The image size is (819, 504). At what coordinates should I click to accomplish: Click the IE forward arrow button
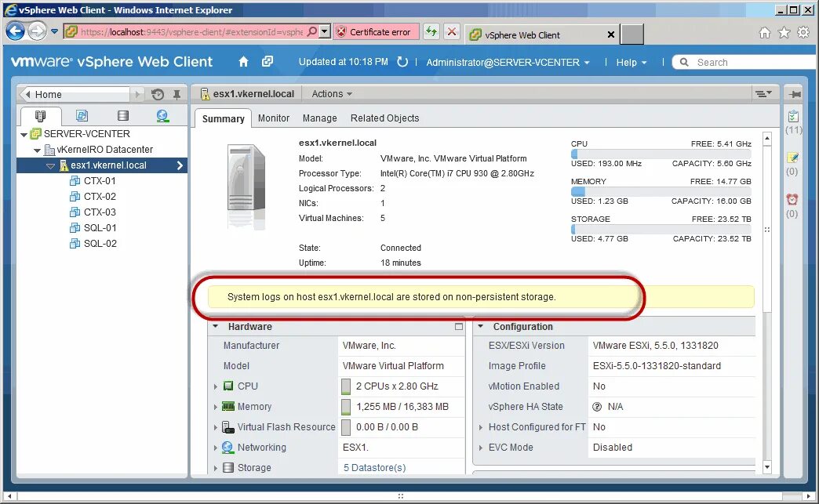click(x=37, y=32)
